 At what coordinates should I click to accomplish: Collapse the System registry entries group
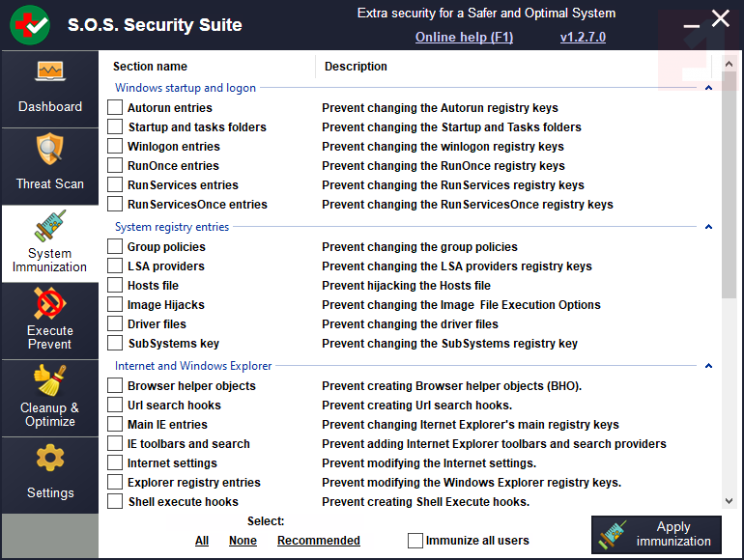[708, 227]
